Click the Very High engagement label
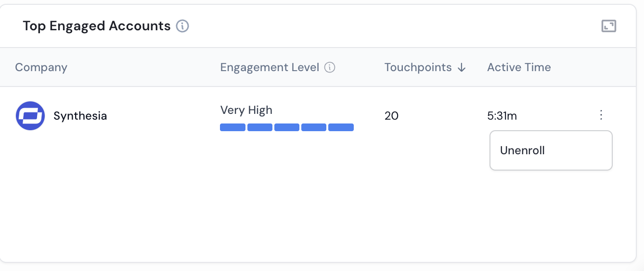Screen dimensions: 644x271 246,110
